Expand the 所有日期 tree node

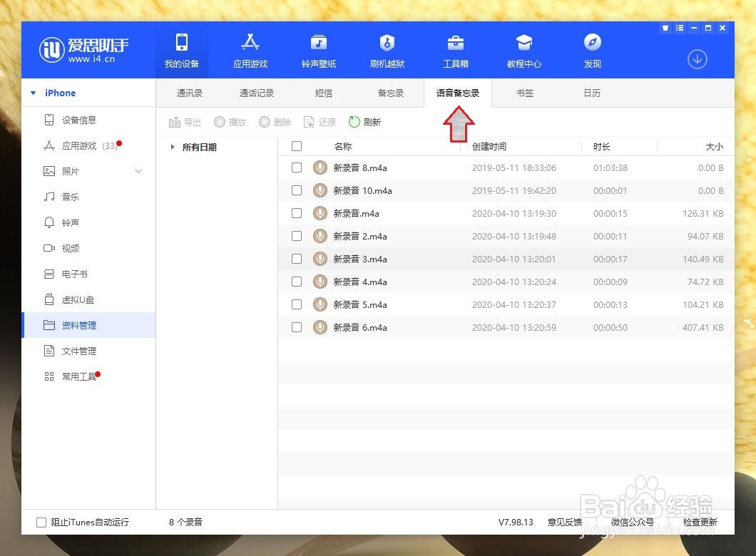172,147
